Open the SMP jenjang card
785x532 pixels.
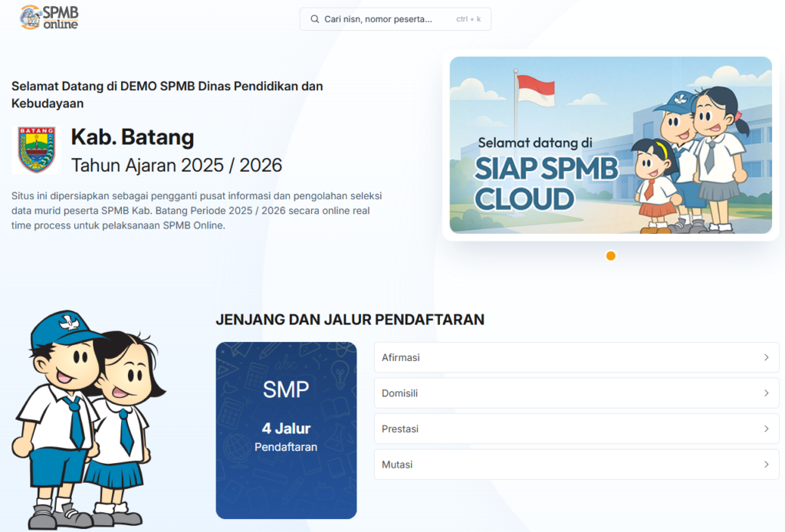click(286, 430)
